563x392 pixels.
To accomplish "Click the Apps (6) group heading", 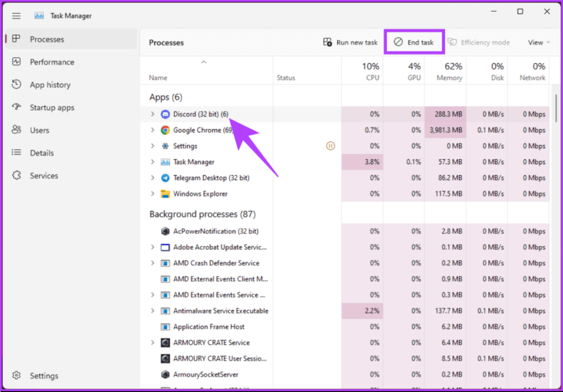I will [x=166, y=97].
